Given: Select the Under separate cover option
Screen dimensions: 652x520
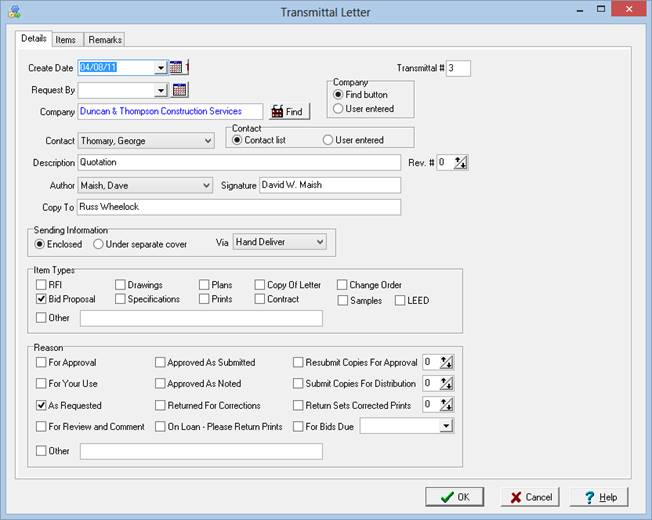Looking at the screenshot, I should point(99,243).
